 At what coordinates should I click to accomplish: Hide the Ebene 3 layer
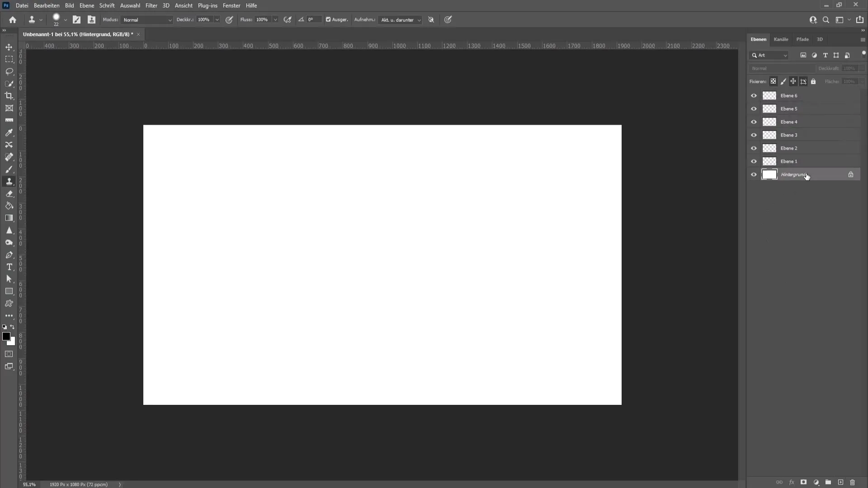[x=754, y=135]
